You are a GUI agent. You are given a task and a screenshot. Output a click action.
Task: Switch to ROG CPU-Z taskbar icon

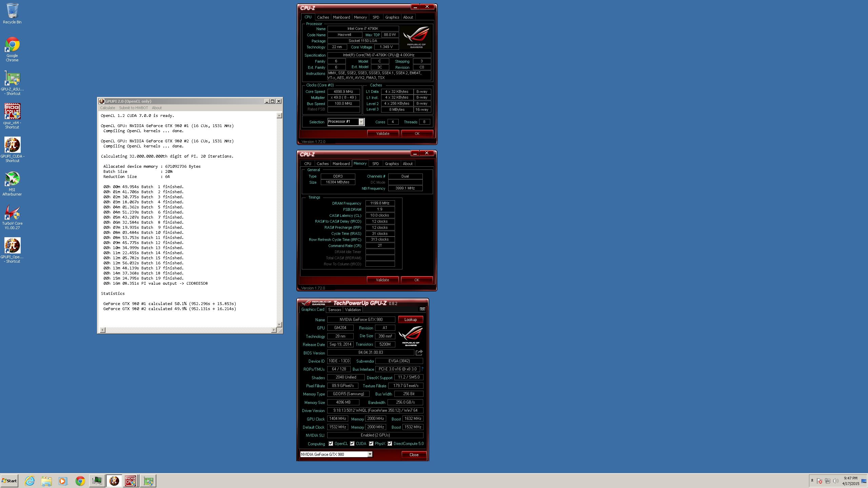tap(131, 481)
